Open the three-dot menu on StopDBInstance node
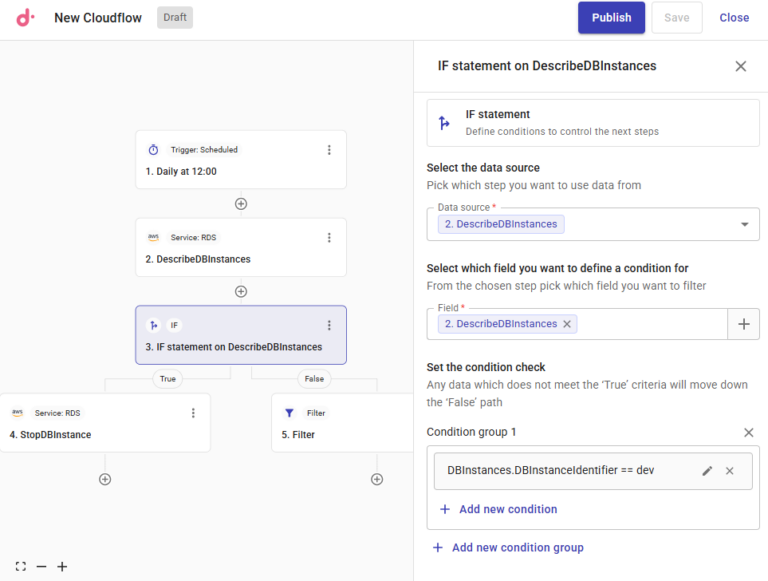This screenshot has width=768, height=581. pyautogui.click(x=193, y=413)
